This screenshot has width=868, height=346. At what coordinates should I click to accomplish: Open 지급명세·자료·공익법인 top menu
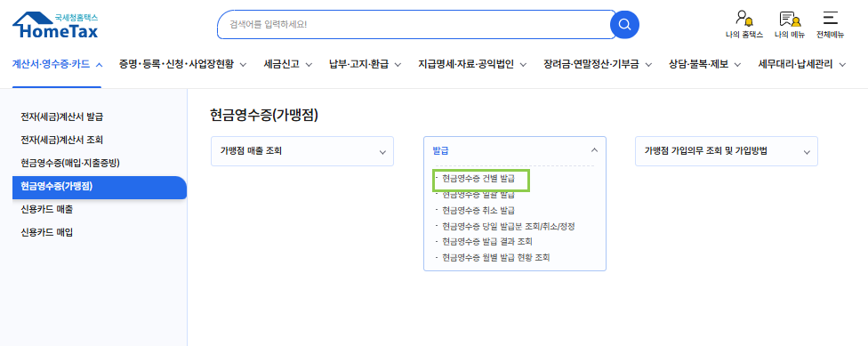point(472,64)
